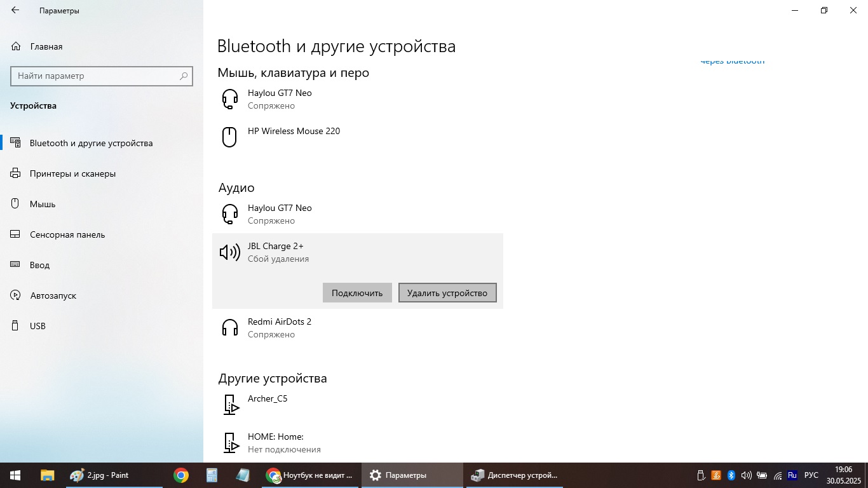Click the HOME: Home: media device icon

(x=230, y=443)
